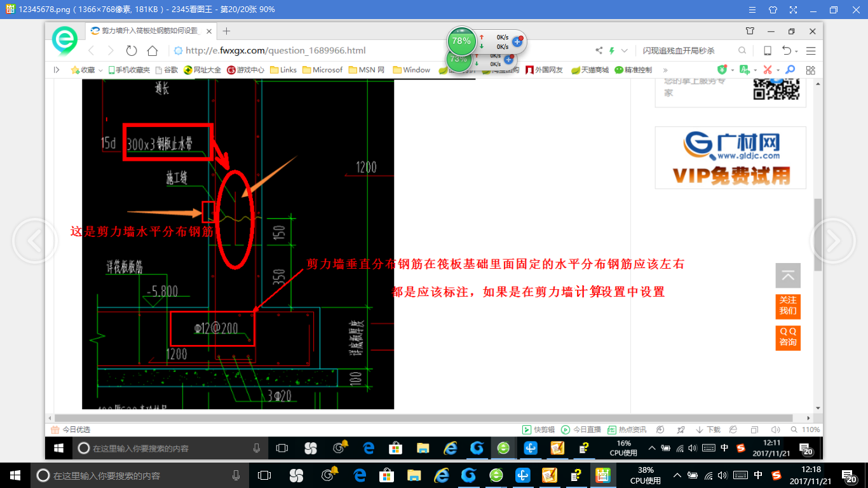Screen dimensions: 868x488
Task: Go back in the pictured browser
Action: pyautogui.click(x=92, y=50)
